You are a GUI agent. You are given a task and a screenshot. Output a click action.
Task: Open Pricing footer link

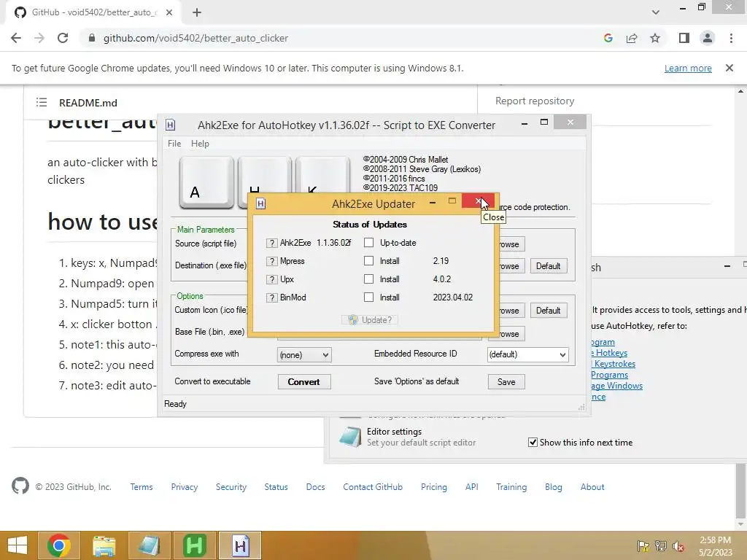tap(434, 486)
